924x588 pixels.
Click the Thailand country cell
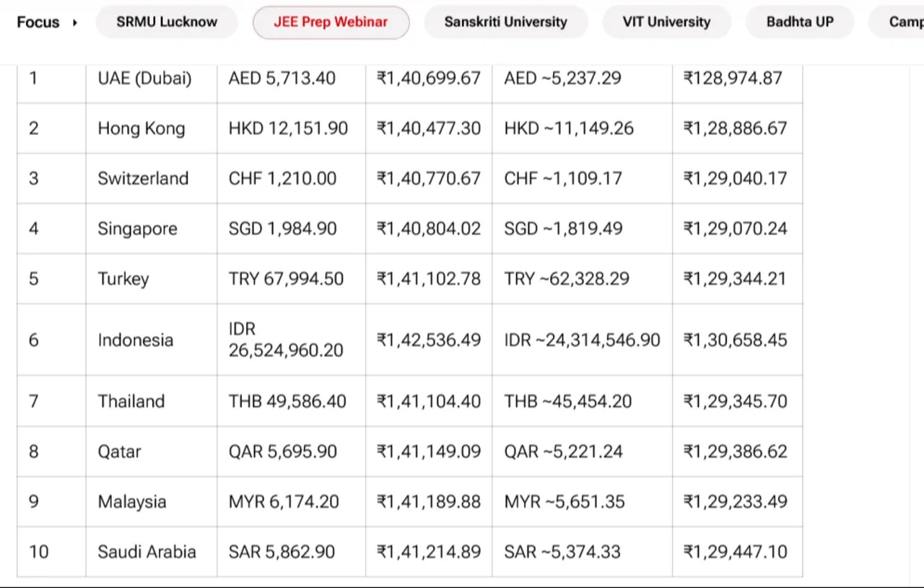[x=131, y=401]
